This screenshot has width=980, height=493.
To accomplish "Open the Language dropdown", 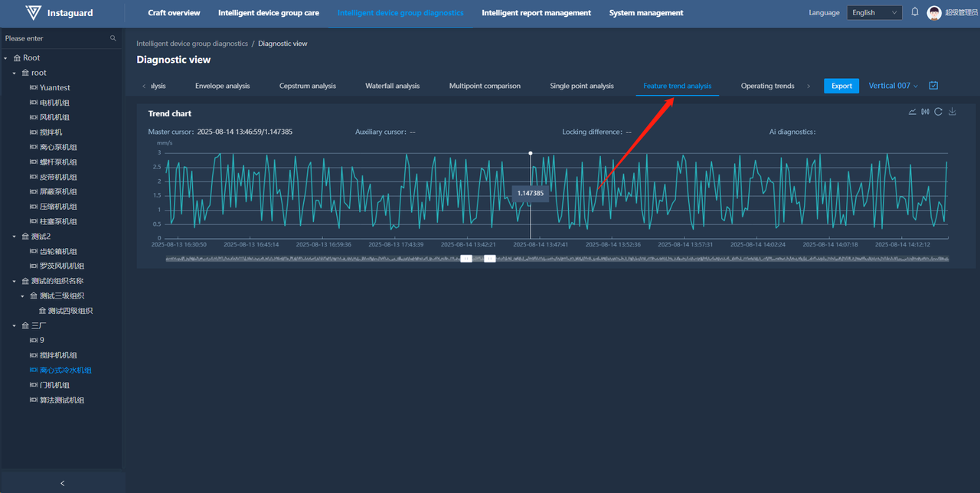I will tap(874, 13).
